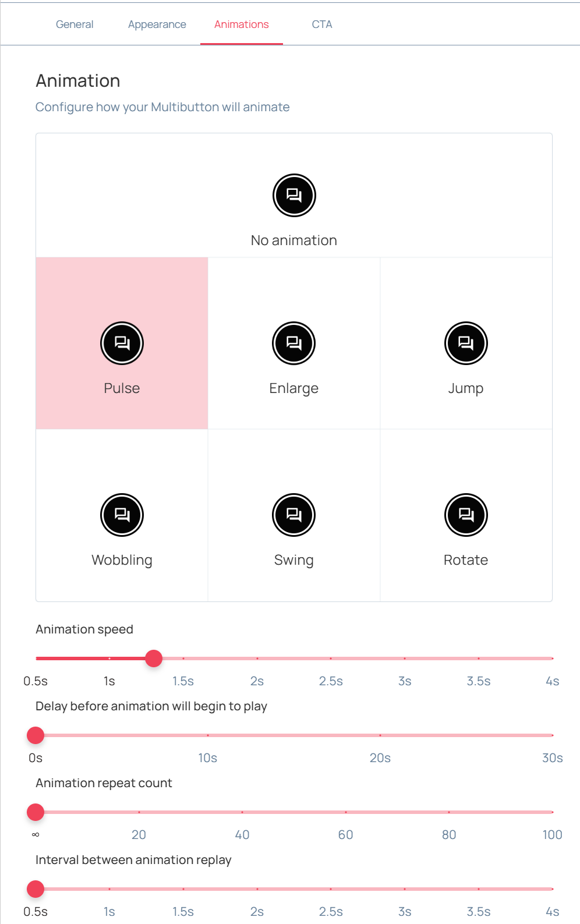Viewport: 580px width, 924px height.
Task: Set delay before animation to 10s
Action: (x=208, y=735)
